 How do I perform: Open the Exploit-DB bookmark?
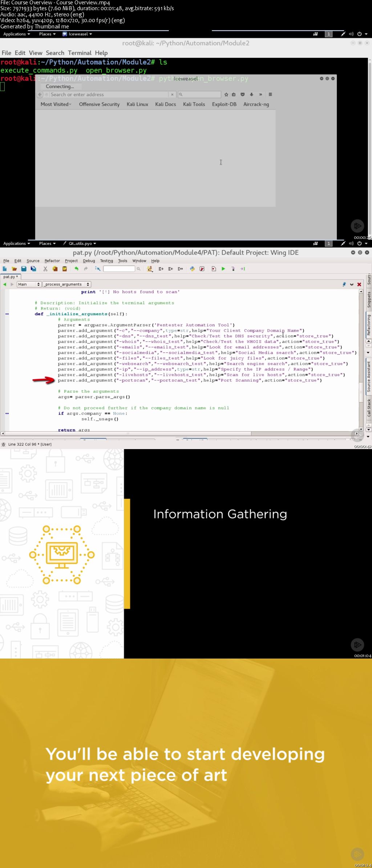(x=224, y=104)
